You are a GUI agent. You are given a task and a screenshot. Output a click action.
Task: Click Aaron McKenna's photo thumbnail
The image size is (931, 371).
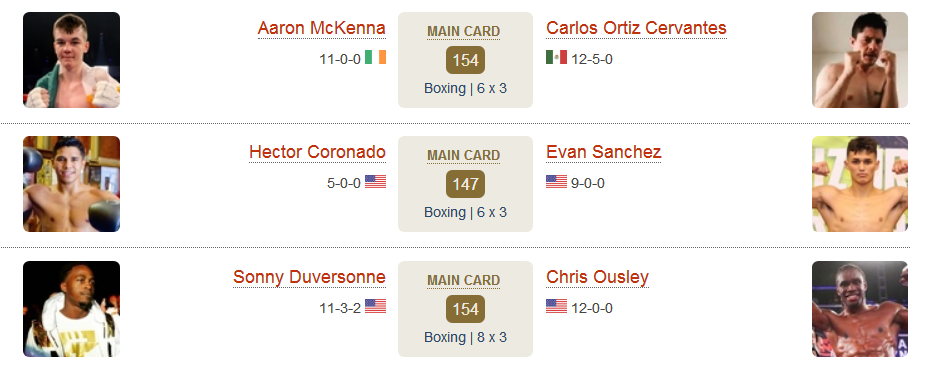(71, 60)
